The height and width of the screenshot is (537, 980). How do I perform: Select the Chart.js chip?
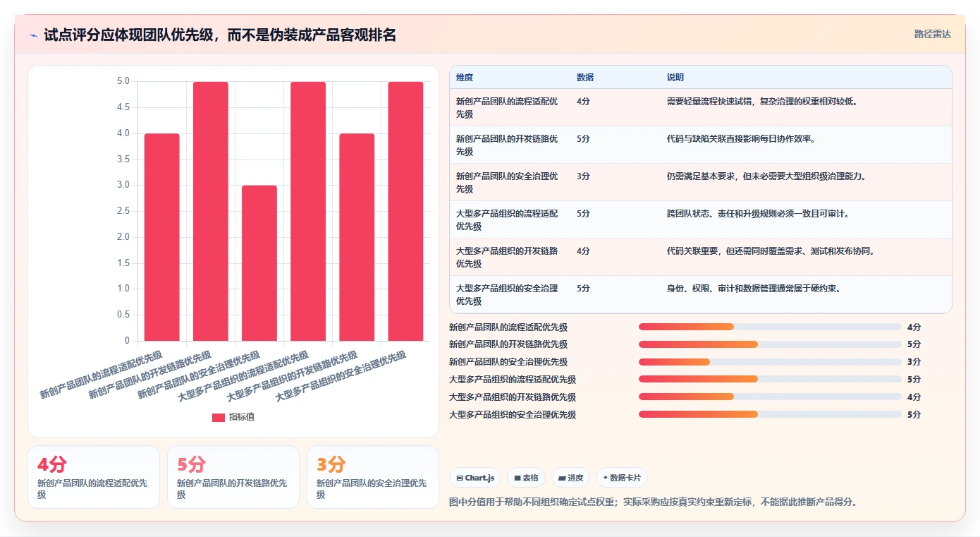pyautogui.click(x=475, y=478)
